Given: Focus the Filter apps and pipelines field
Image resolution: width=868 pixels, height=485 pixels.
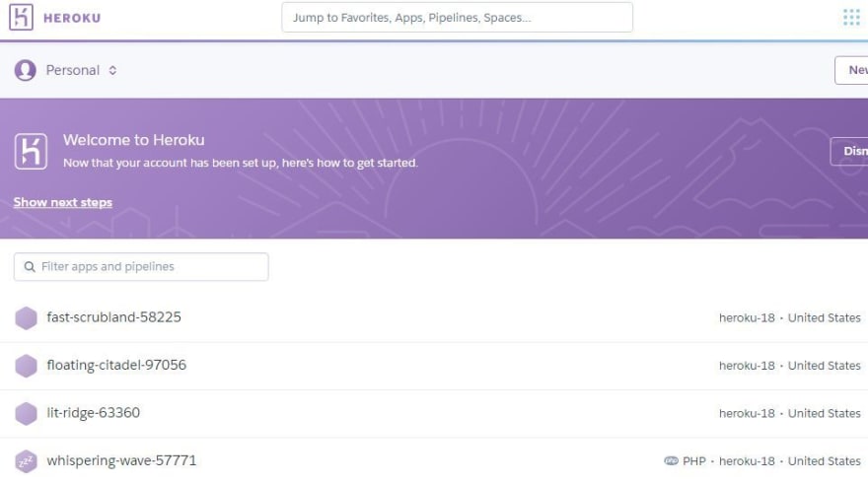Looking at the screenshot, I should pos(141,266).
